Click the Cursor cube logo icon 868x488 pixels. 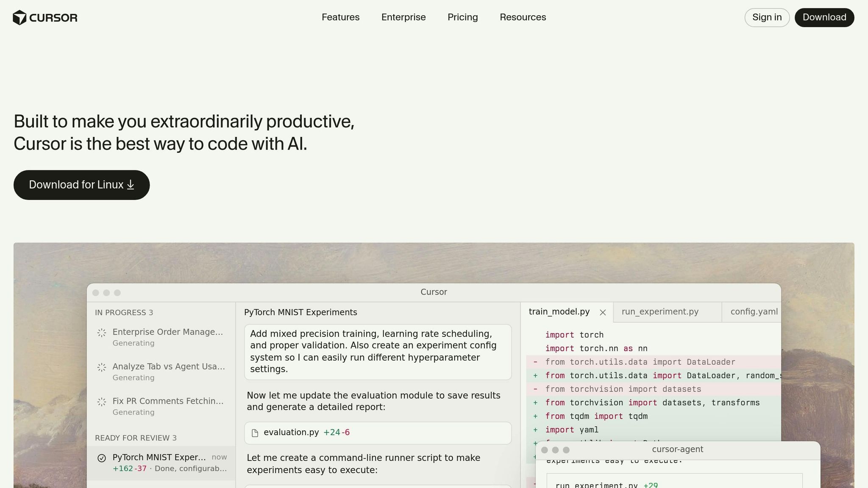19,18
